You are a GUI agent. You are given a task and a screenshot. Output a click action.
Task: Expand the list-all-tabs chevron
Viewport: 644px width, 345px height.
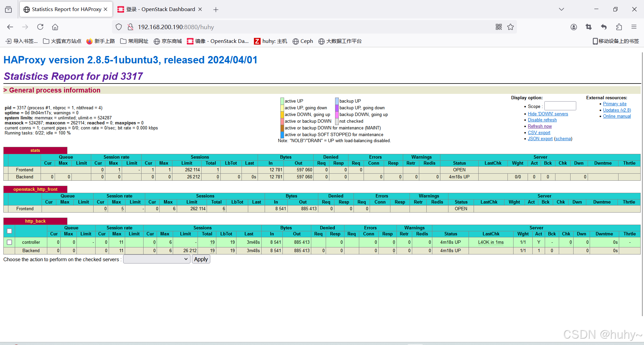(x=561, y=9)
